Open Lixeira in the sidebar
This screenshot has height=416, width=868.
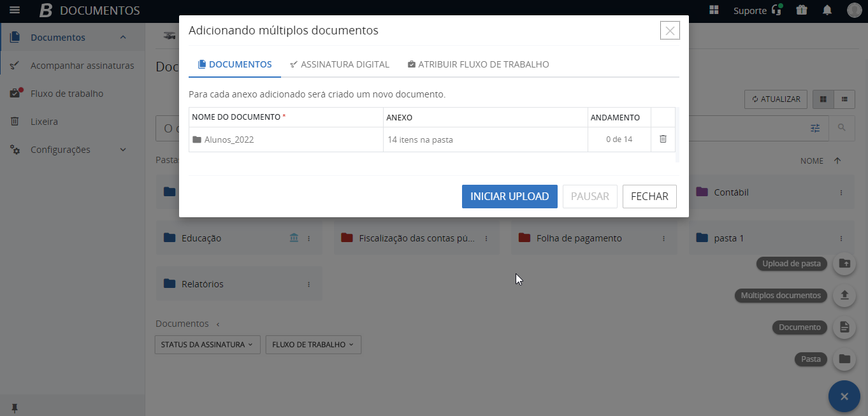tap(44, 122)
